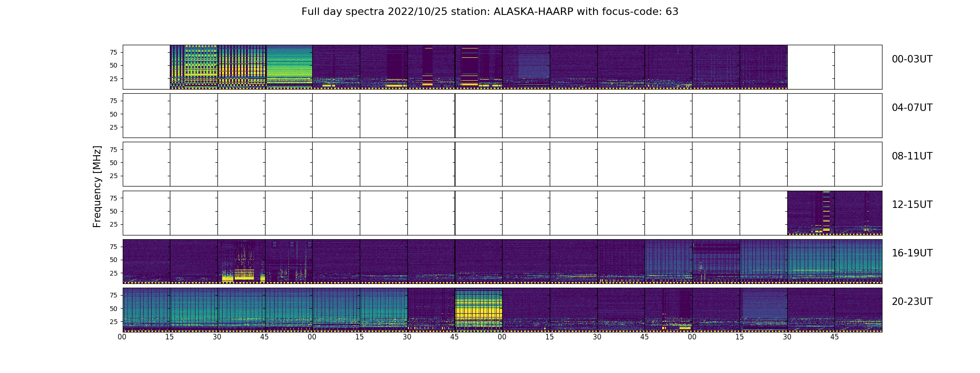Image resolution: width=980 pixels, height=373 pixels.
Task: Select the 25 tick label of the 04-07UT row
Action: (x=113, y=127)
